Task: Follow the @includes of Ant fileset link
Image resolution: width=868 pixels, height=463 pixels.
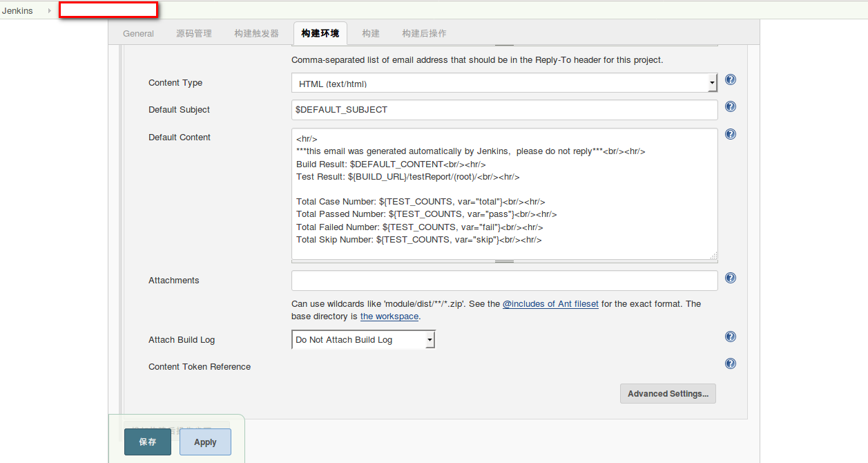Action: [550, 303]
